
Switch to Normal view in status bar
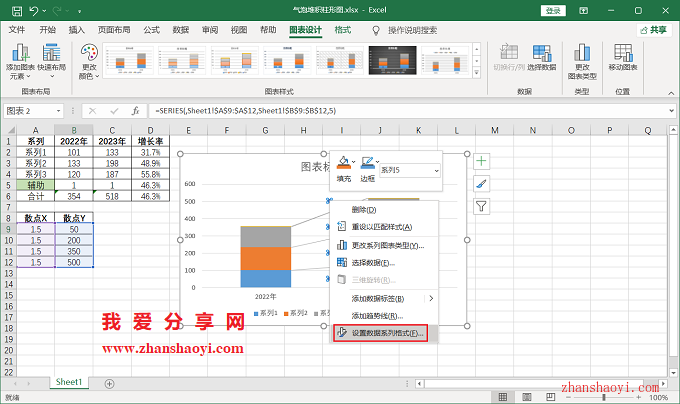[x=503, y=397]
